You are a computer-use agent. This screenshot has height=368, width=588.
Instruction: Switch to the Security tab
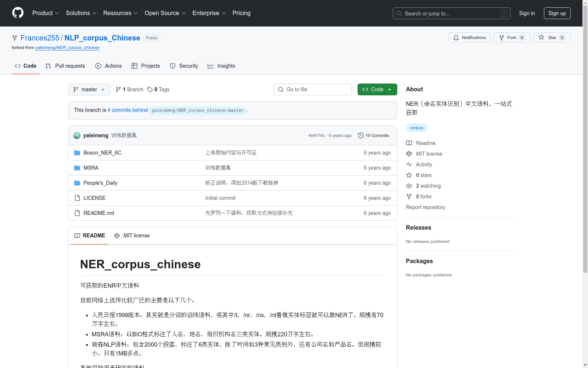point(184,66)
